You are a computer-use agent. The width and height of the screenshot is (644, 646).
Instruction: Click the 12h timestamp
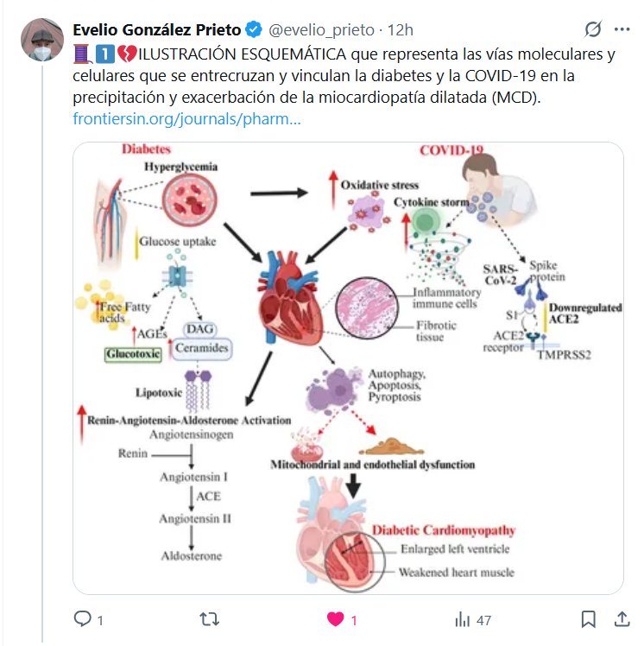click(x=401, y=29)
